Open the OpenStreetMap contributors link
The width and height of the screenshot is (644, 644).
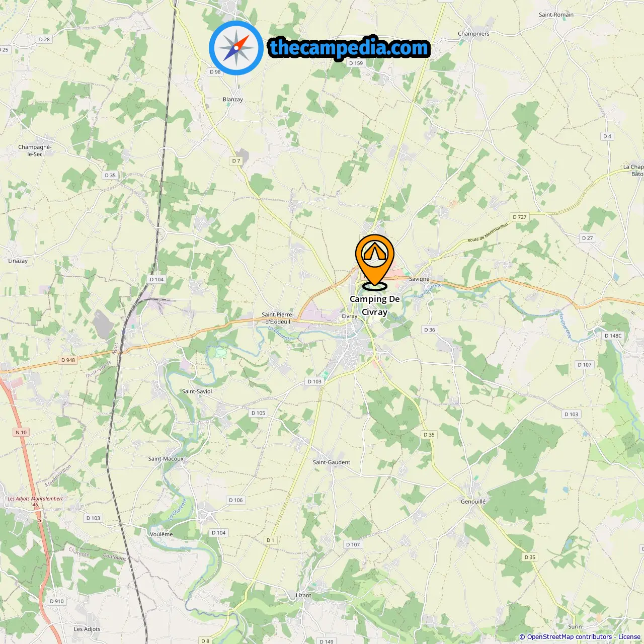pyautogui.click(x=570, y=637)
